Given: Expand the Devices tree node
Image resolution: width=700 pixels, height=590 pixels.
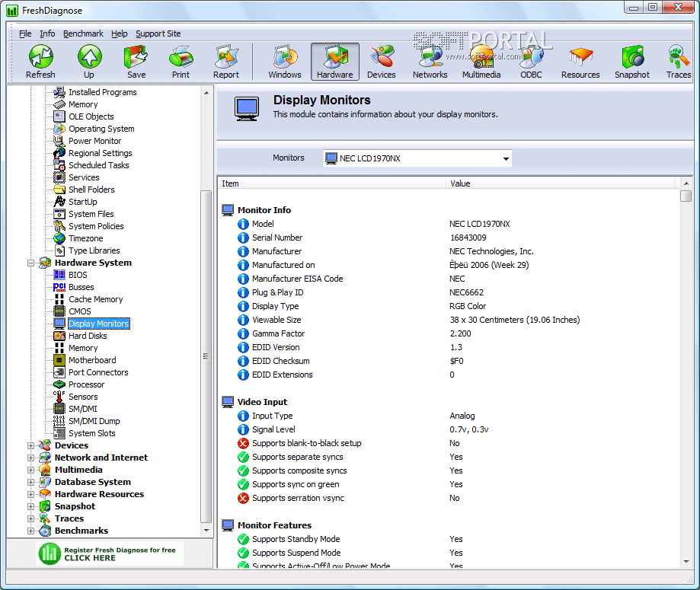Looking at the screenshot, I should tap(30, 445).
